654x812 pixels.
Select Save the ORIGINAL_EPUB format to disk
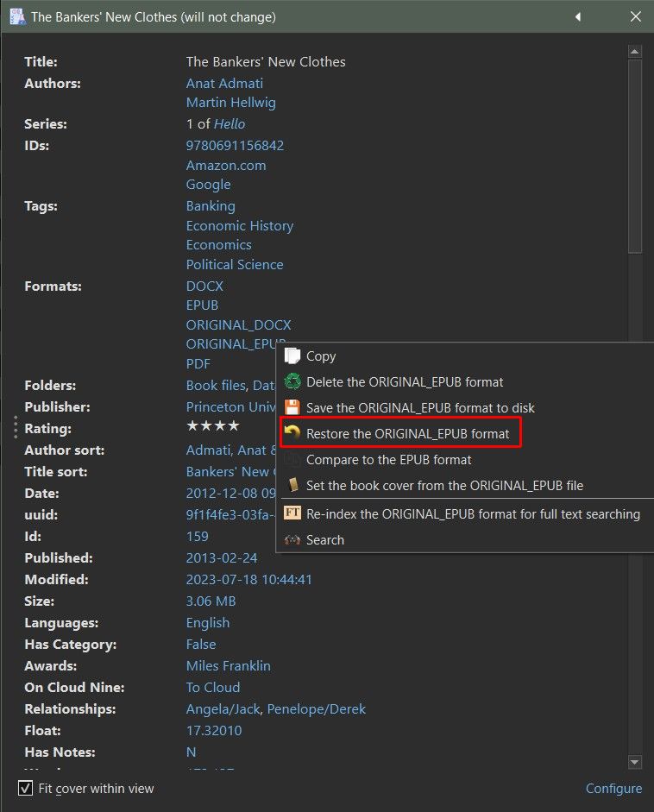pos(420,407)
